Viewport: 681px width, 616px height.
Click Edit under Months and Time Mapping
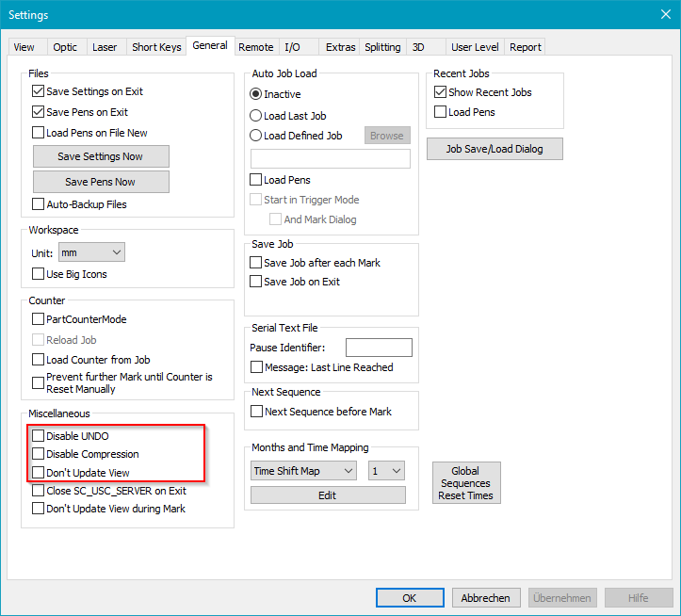(x=328, y=495)
